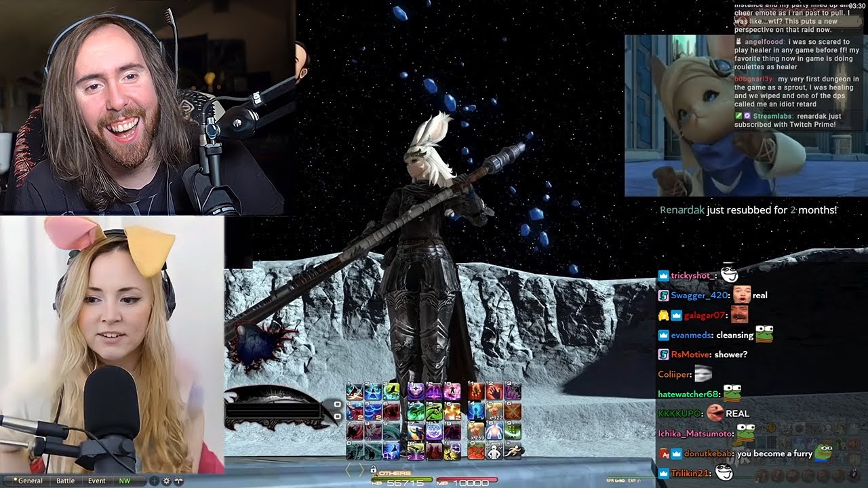
Task: Use slot 0 red-green action on right hotbar
Action: (476, 450)
